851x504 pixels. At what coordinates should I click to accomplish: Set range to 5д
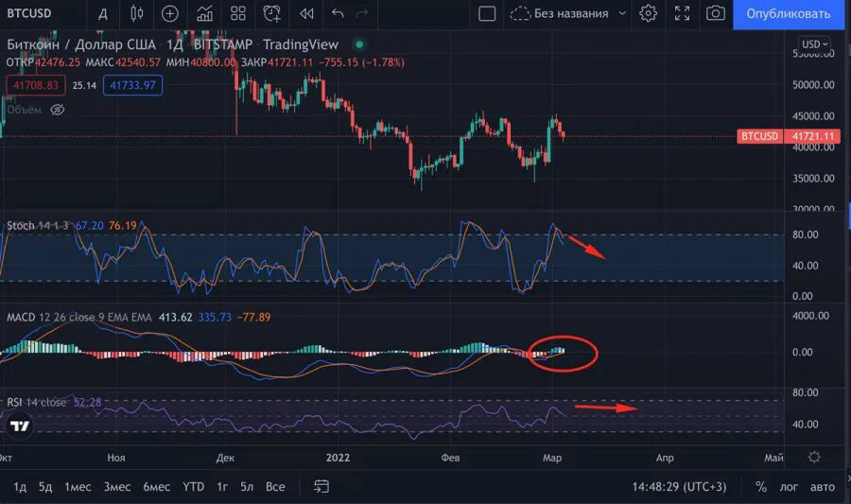[x=45, y=487]
